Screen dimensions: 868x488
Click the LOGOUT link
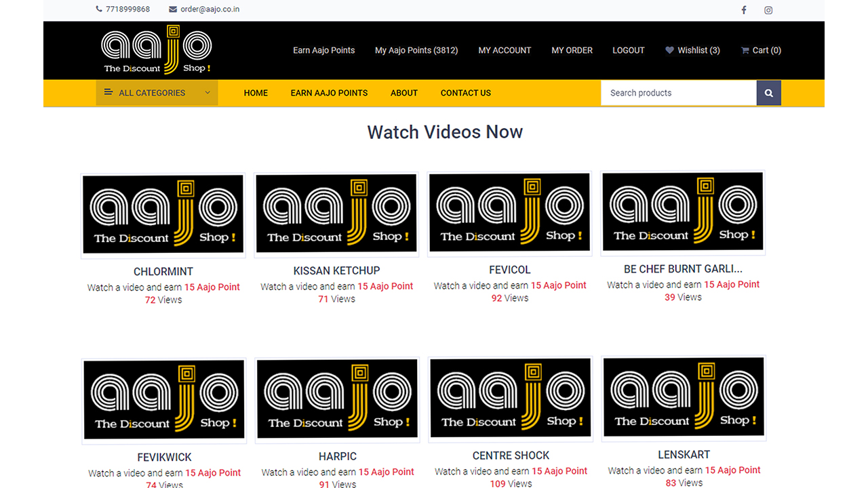click(x=629, y=50)
